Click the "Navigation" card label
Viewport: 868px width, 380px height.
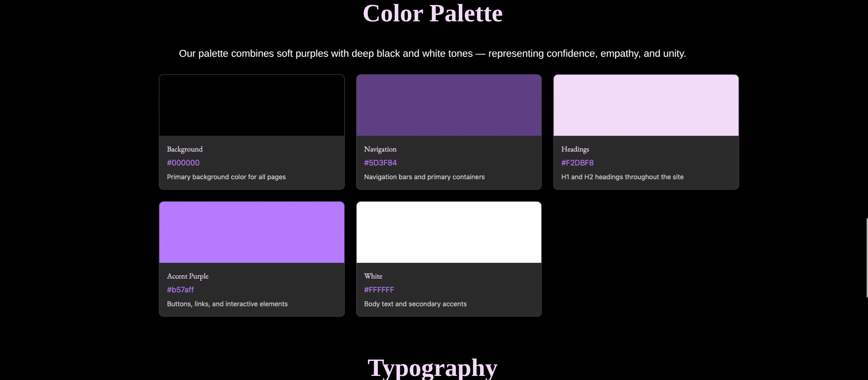pyautogui.click(x=380, y=149)
